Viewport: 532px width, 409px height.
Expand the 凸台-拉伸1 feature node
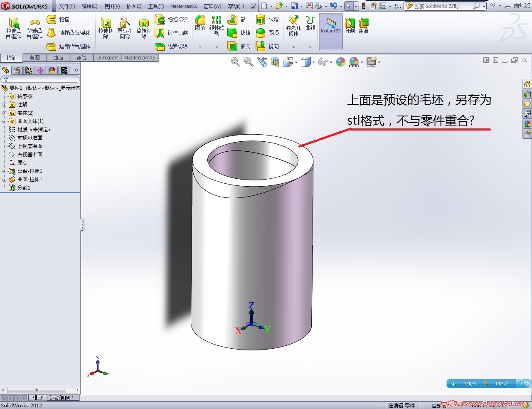(5, 171)
